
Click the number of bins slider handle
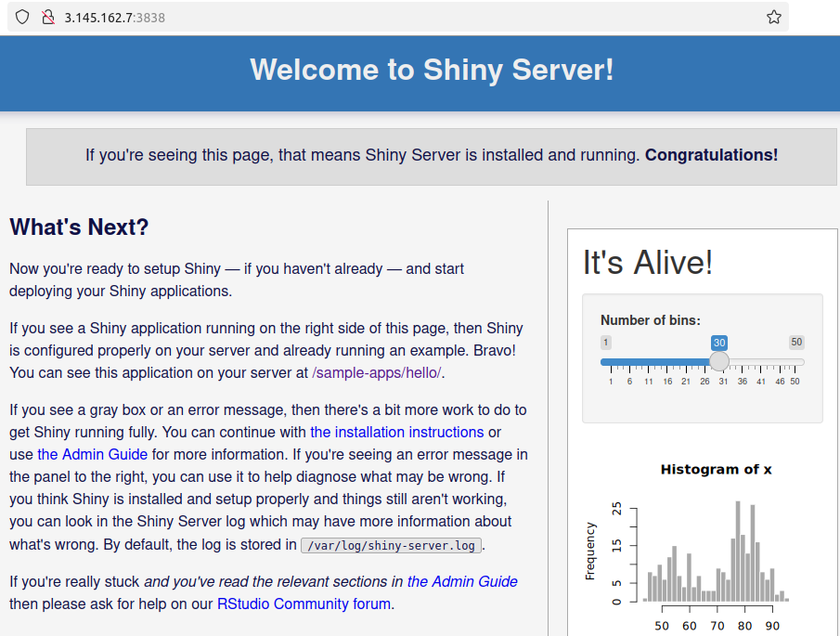click(x=719, y=362)
